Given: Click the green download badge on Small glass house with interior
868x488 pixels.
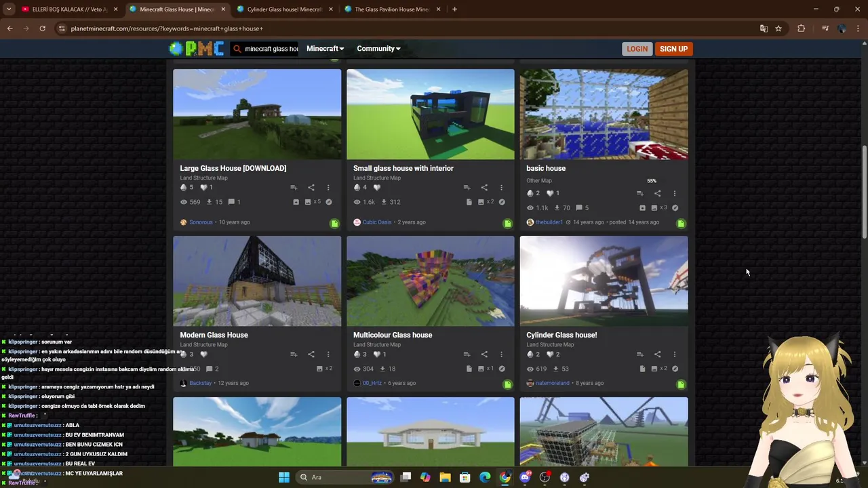Looking at the screenshot, I should click(507, 223).
